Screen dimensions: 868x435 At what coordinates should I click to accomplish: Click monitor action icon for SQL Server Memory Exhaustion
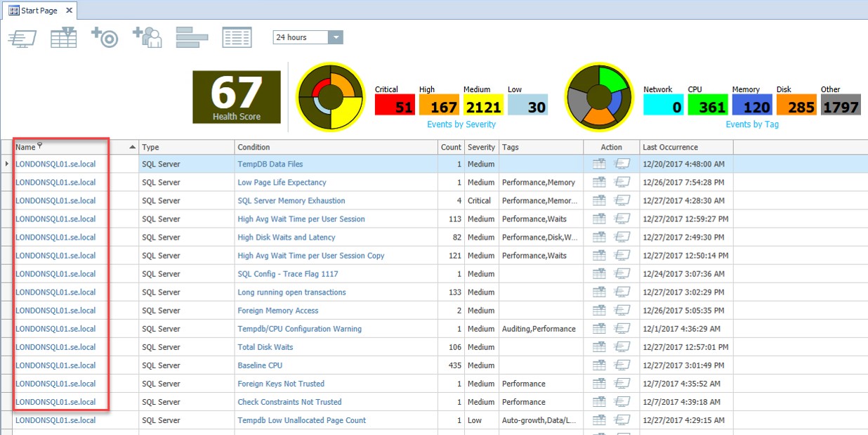pos(622,200)
